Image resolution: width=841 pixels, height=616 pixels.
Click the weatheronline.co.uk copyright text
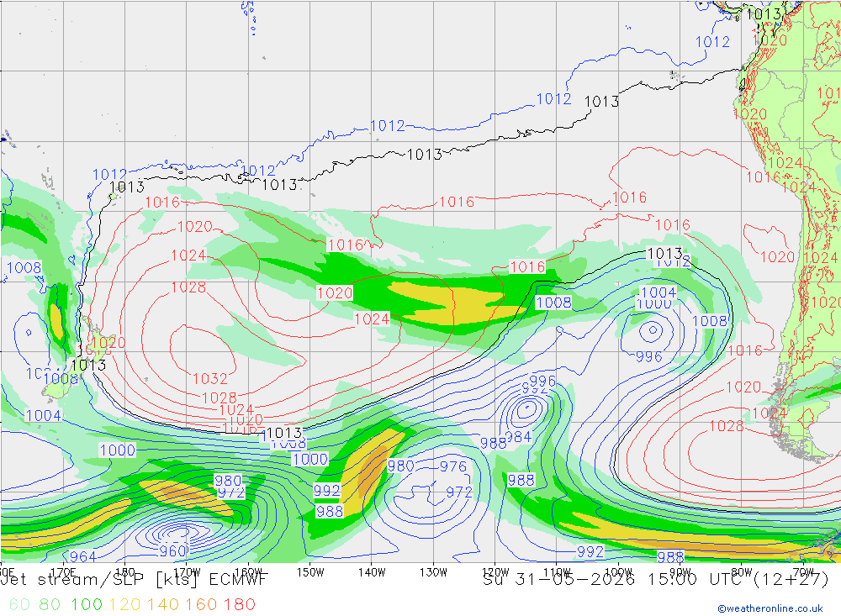[x=770, y=608]
